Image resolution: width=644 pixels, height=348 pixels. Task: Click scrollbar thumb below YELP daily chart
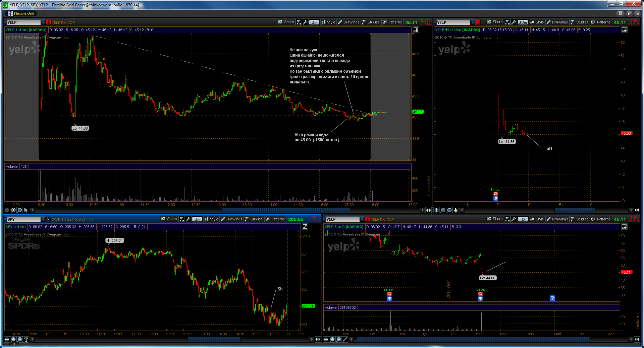473,339
